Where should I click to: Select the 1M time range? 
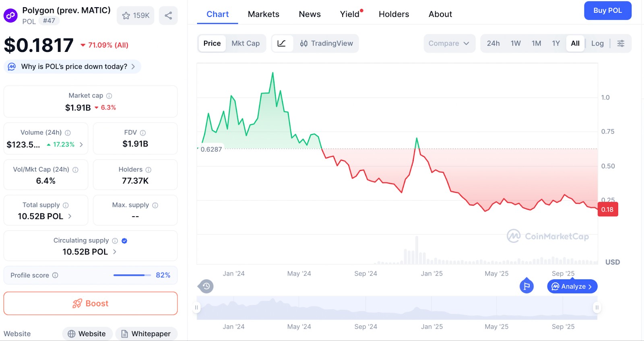(x=536, y=43)
